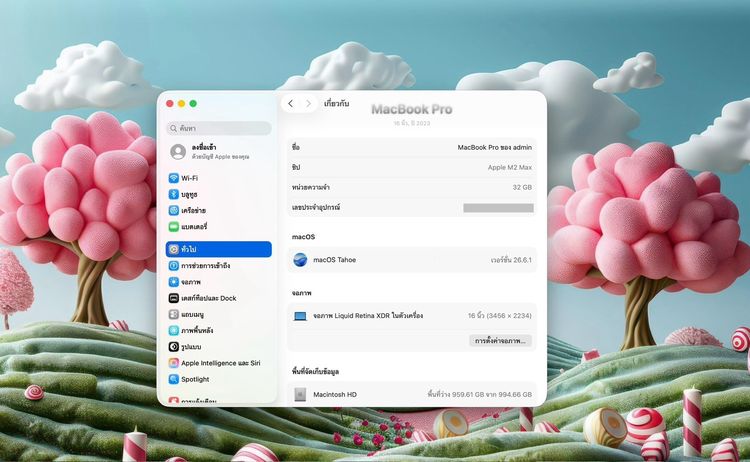Click the laptop icon beside Liquid Retina XDR

(300, 316)
